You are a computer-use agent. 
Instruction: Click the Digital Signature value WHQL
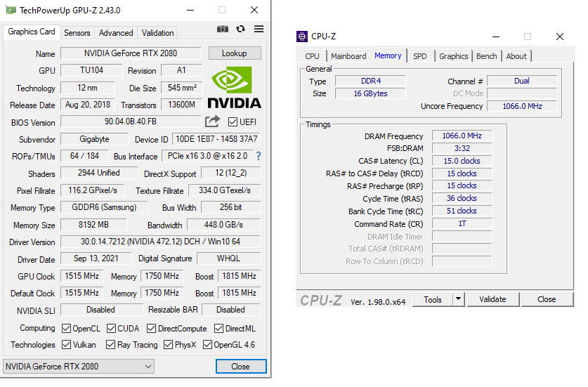tap(228, 258)
